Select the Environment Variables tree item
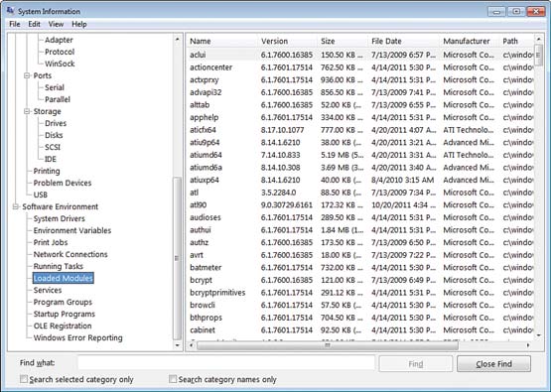The height and width of the screenshot is (392, 551). [72, 230]
